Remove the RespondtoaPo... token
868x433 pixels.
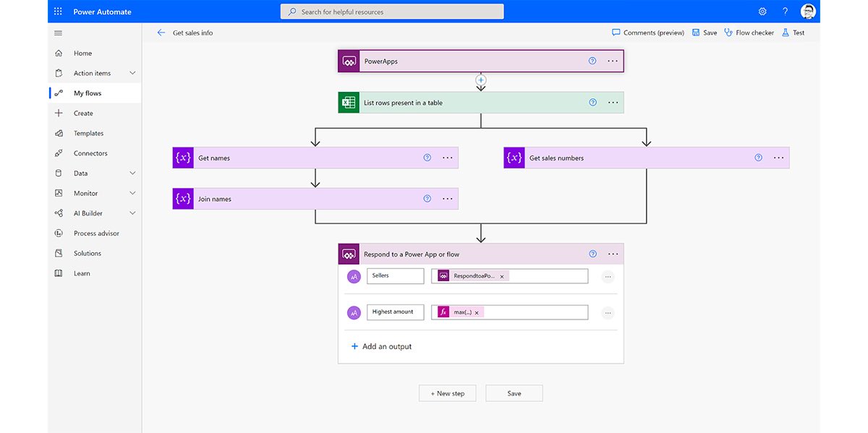502,276
